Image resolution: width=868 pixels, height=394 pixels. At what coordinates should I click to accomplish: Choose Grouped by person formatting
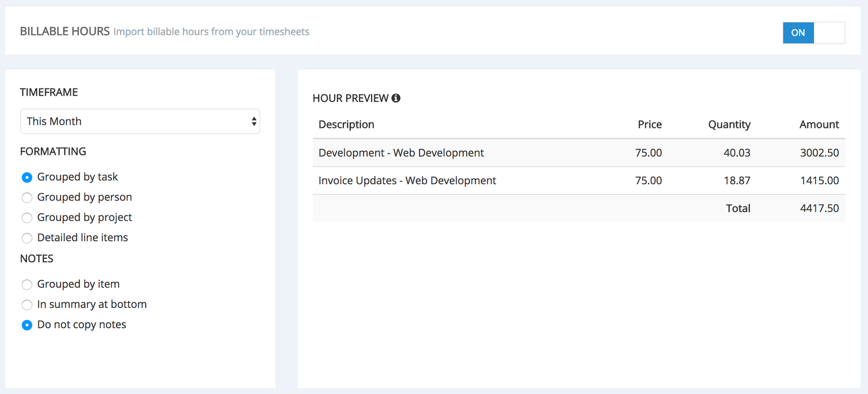click(x=27, y=197)
